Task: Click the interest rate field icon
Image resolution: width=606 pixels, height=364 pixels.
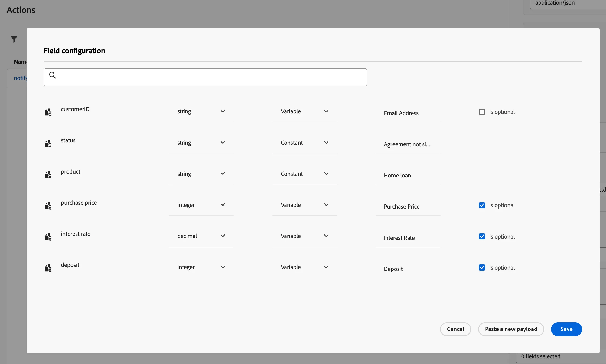Action: pyautogui.click(x=48, y=237)
